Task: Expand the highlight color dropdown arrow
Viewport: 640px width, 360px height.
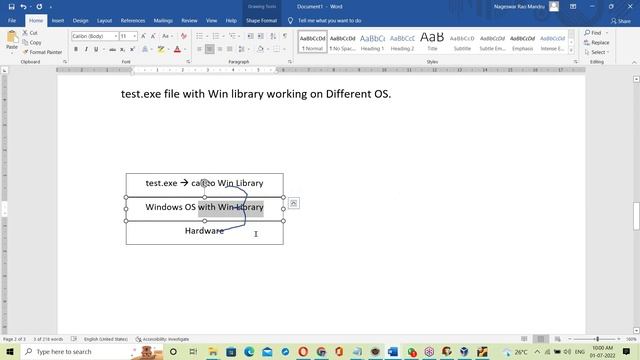Action: (169, 49)
